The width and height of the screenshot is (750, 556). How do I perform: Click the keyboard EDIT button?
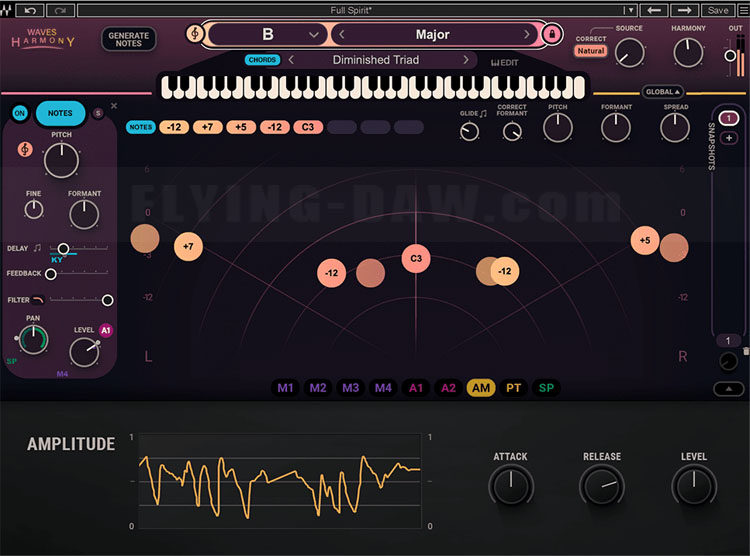[x=505, y=62]
